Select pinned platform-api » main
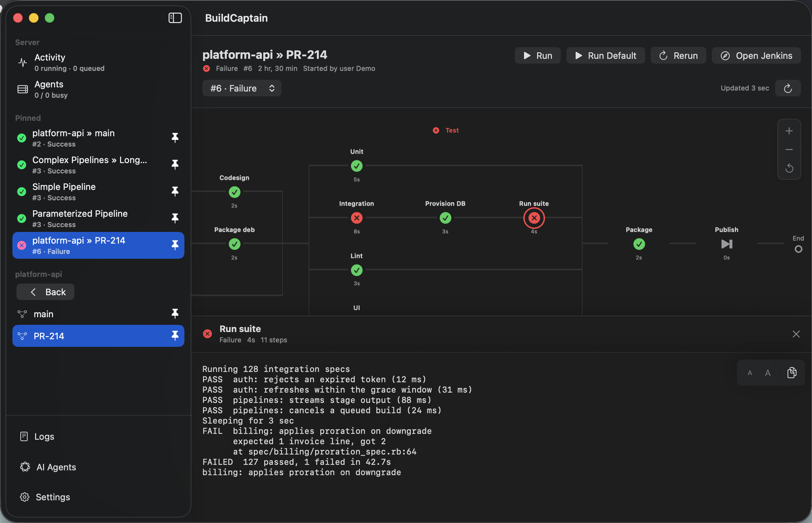The width and height of the screenshot is (812, 523). 98,138
